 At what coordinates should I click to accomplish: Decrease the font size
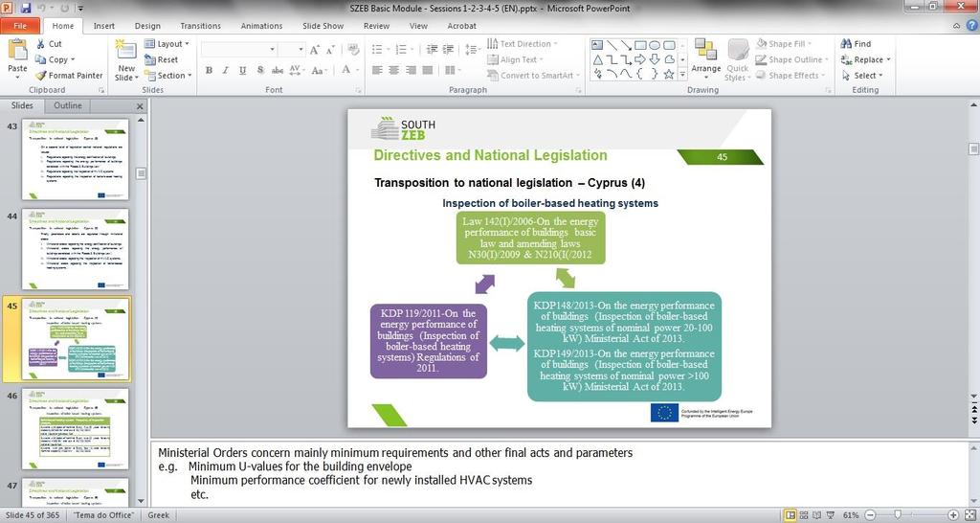[330, 50]
